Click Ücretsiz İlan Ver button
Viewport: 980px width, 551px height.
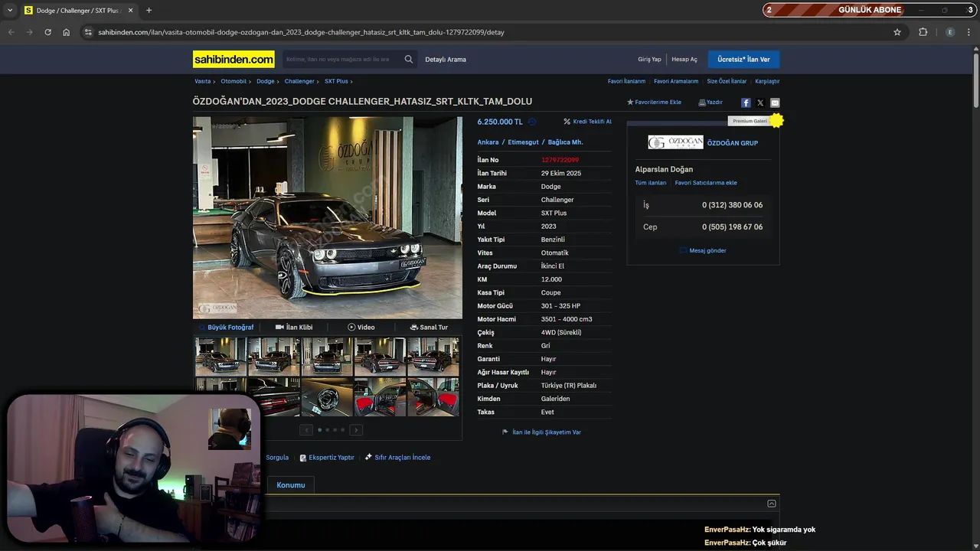pyautogui.click(x=743, y=59)
